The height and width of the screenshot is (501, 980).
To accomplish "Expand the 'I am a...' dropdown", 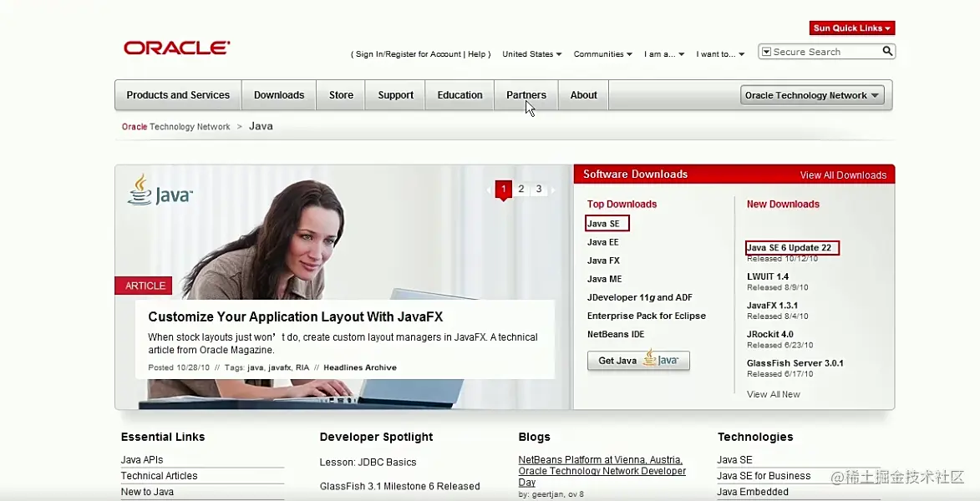I will pos(664,54).
